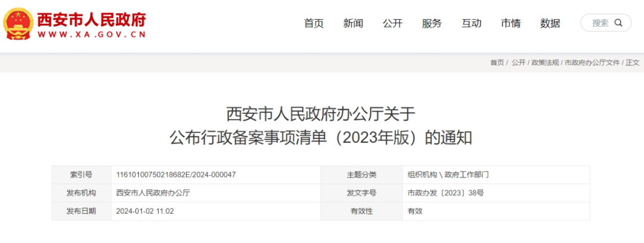Screen dimensions: 644x243
Task: Click the search magnifier icon
Action: tap(618, 23)
